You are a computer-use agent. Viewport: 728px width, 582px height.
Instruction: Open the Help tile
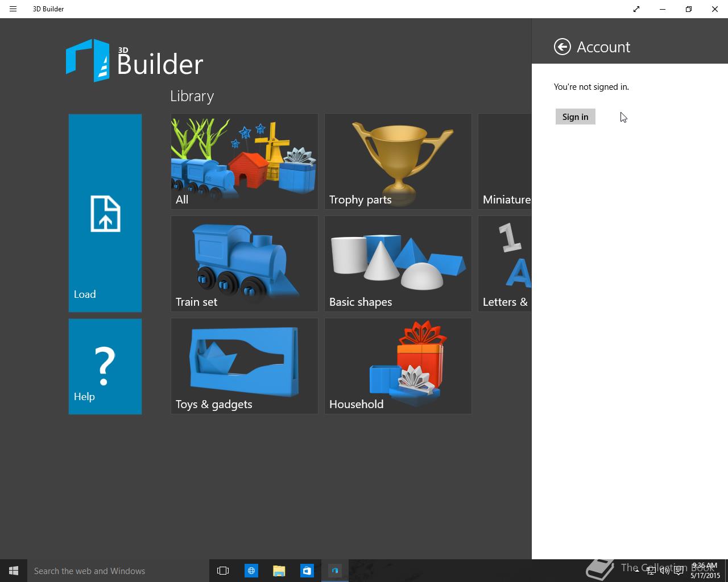pos(105,366)
